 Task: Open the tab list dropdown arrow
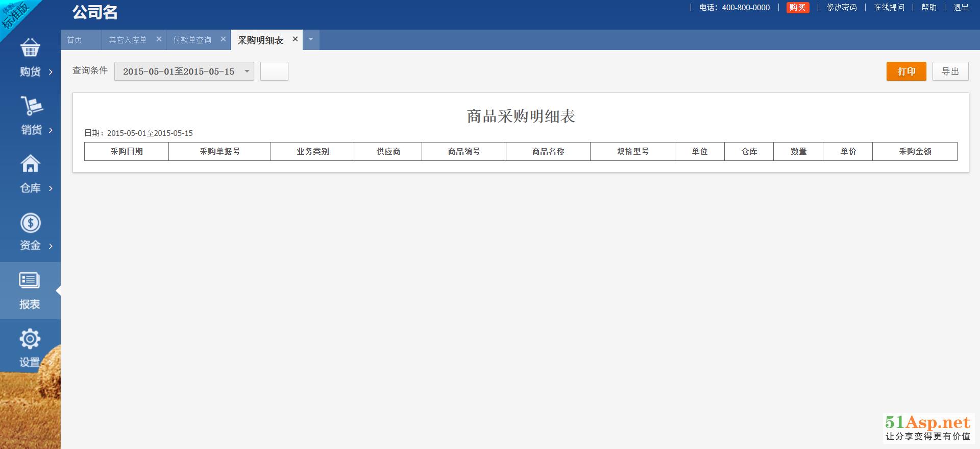click(311, 39)
